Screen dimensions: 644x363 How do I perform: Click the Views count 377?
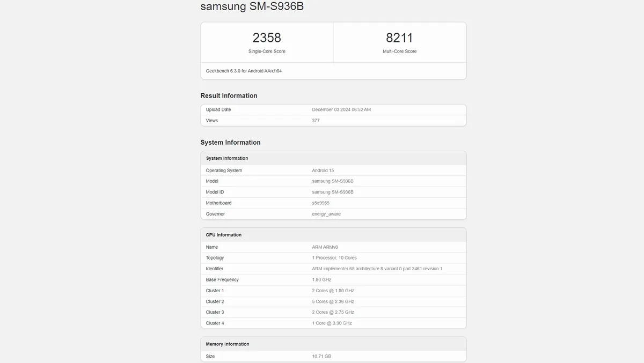click(x=316, y=120)
